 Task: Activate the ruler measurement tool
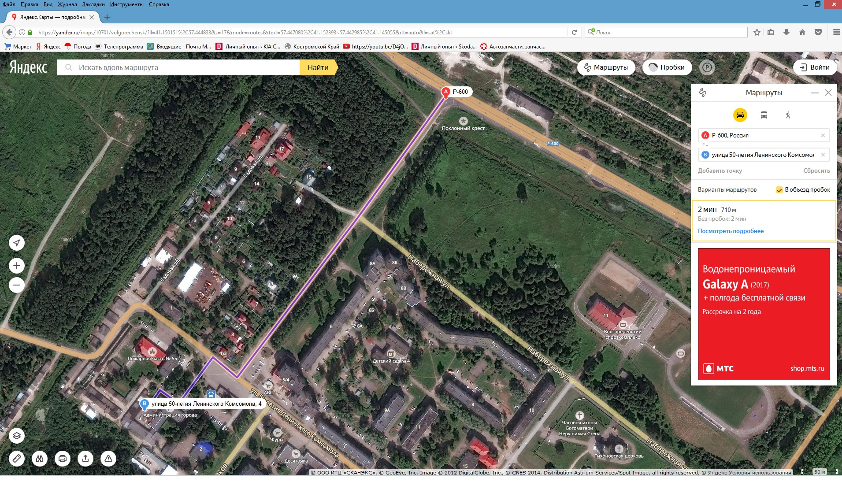click(x=17, y=459)
